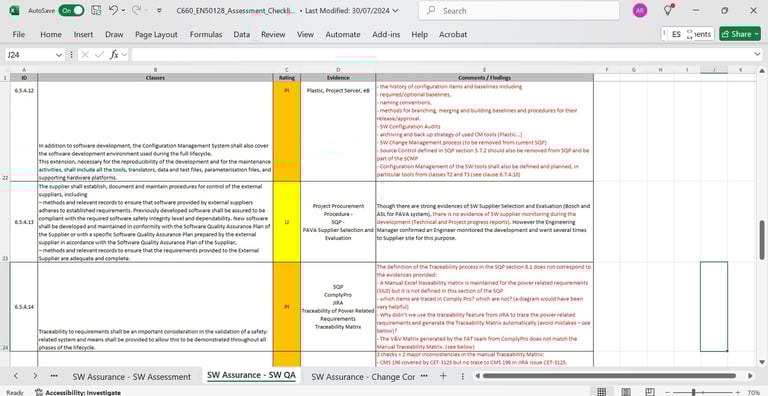Switch to Page Layout view icon
This screenshot has height=396, width=768.
(x=625, y=392)
